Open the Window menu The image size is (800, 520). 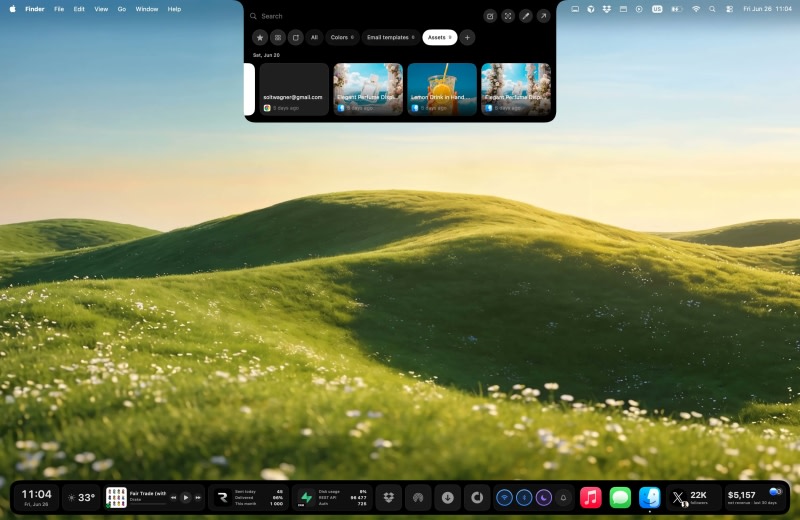click(147, 9)
